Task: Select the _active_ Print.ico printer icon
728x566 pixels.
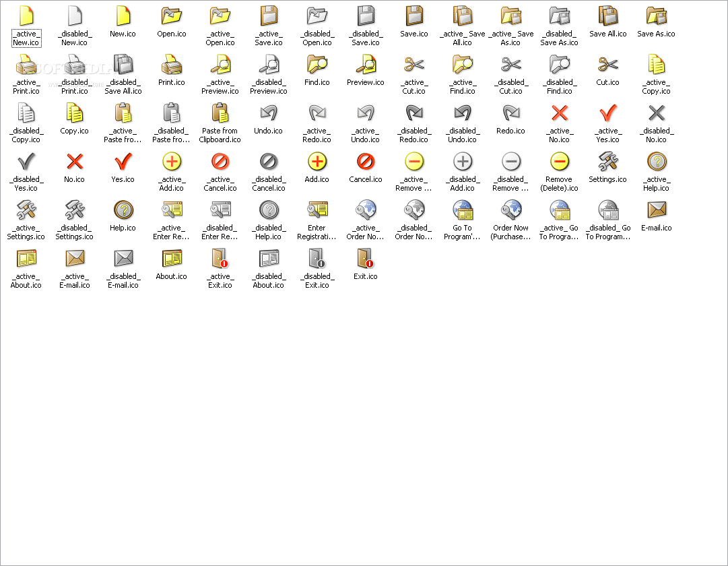Action: coord(26,64)
